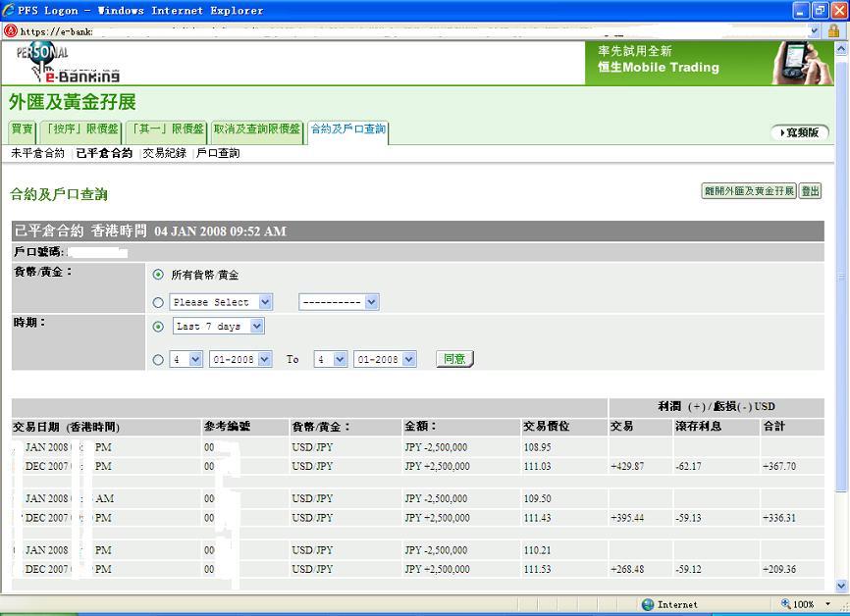The image size is (850, 616).
Task: Choose the custom date range radio button
Action: 158,360
